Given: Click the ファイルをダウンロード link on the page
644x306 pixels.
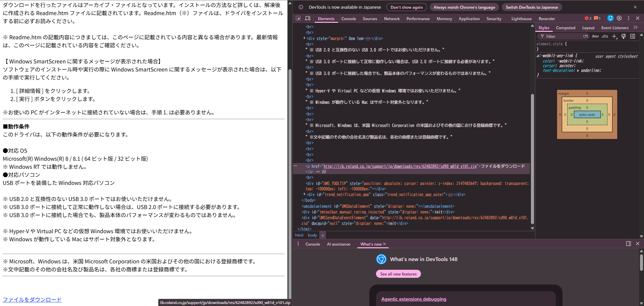Looking at the screenshot, I should [32, 300].
